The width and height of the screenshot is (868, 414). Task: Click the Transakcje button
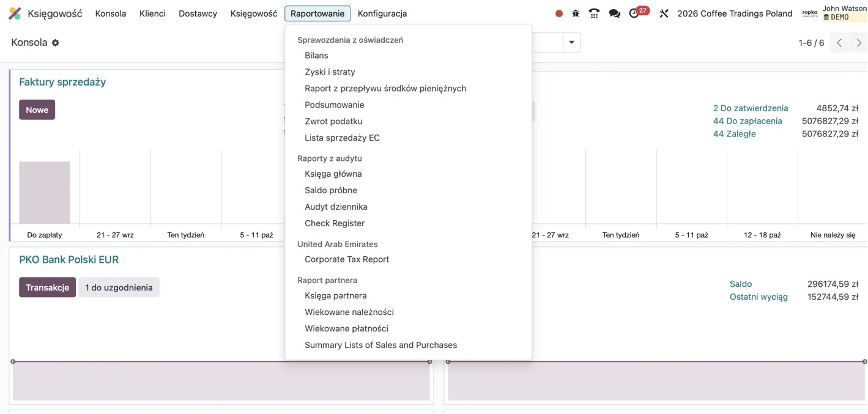[47, 287]
